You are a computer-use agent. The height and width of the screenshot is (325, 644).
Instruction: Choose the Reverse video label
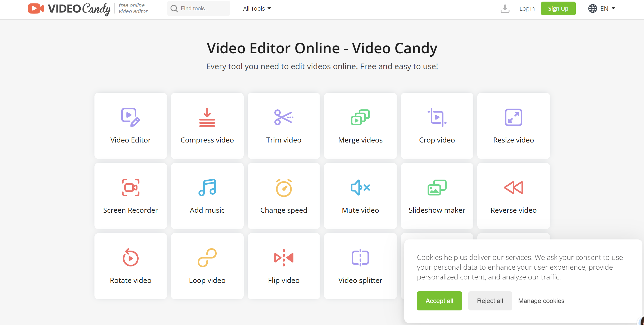pos(514,210)
